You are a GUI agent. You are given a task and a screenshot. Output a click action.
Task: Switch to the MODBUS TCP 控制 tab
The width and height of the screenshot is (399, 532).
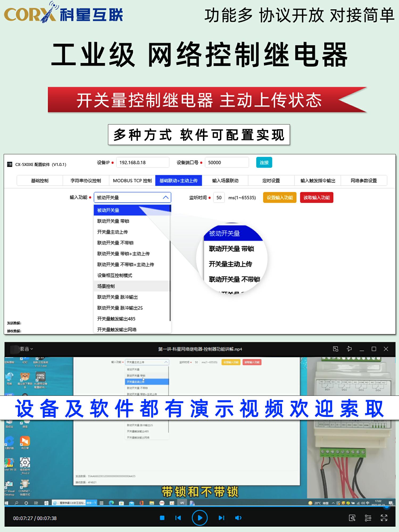(132, 181)
